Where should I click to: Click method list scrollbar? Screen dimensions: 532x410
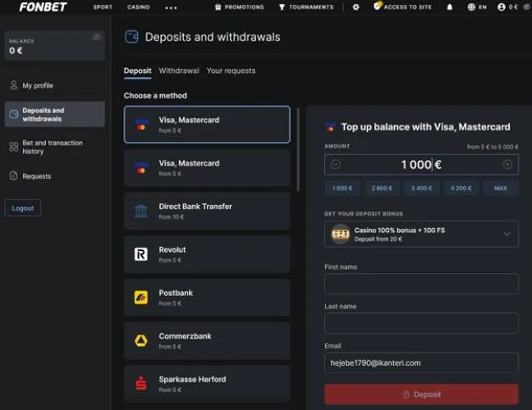(x=298, y=149)
